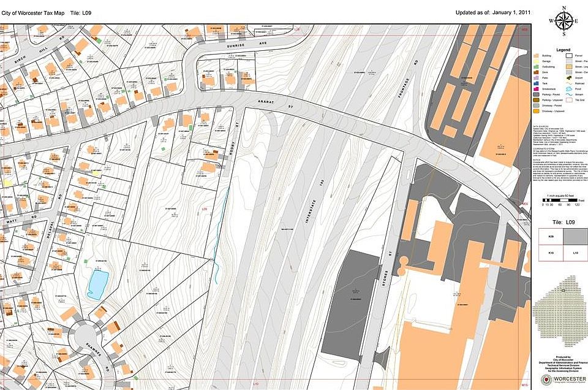Click the Airport symbol in legend
The width and height of the screenshot is (588, 390).
pyautogui.click(x=569, y=78)
